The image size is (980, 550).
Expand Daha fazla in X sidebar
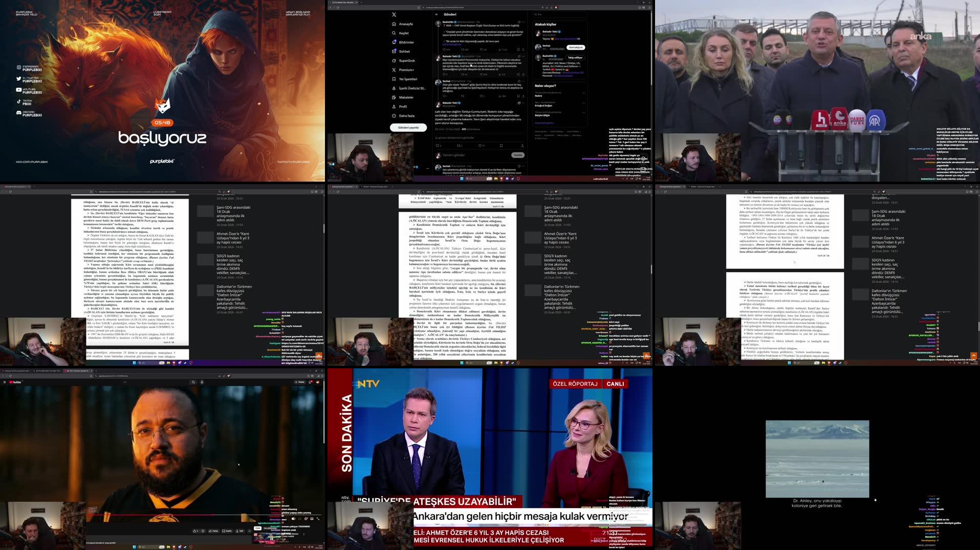pyautogui.click(x=394, y=116)
